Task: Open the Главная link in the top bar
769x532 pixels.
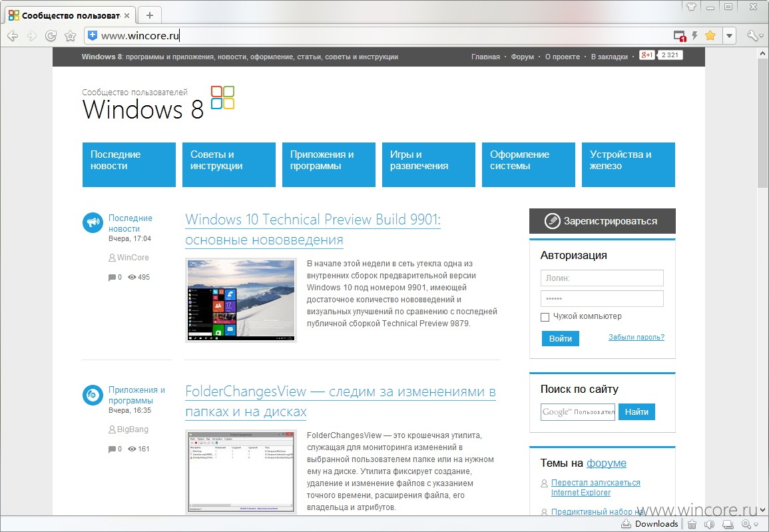Action: [x=485, y=57]
